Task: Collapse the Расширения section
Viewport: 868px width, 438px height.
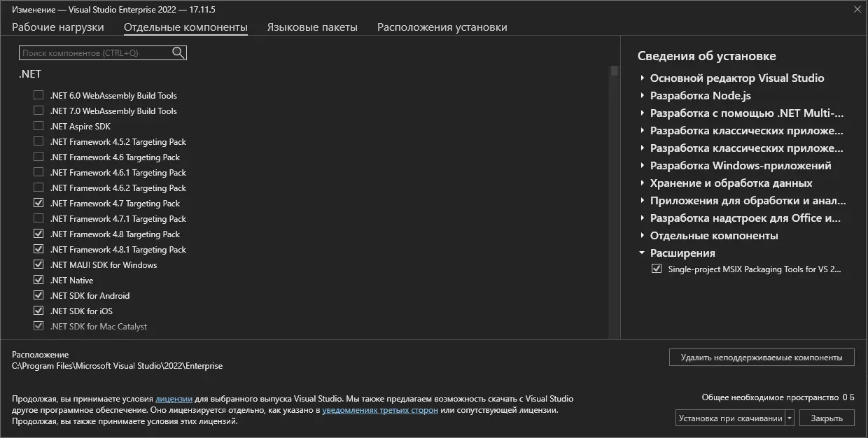Action: point(642,253)
